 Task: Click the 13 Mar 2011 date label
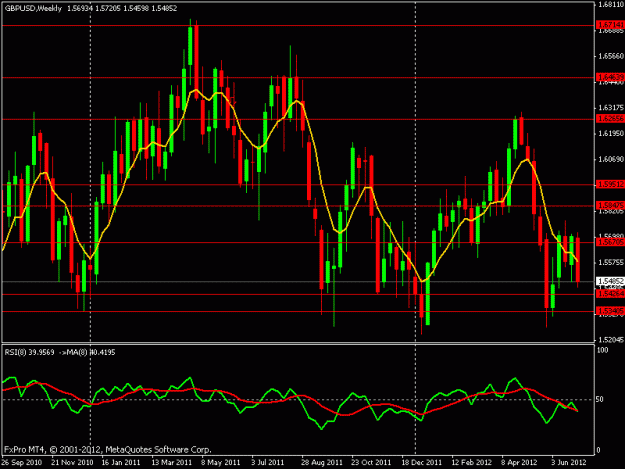coord(172,463)
